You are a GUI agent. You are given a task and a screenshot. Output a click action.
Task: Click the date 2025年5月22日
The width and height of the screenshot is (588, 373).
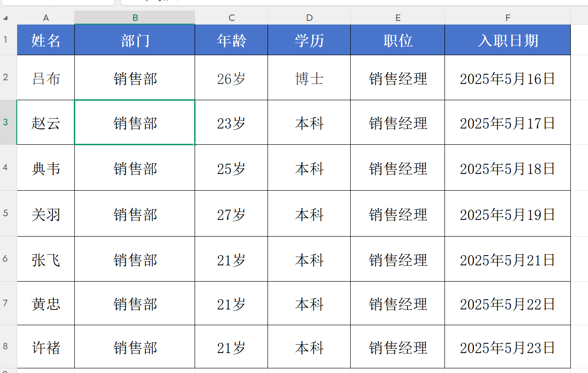[508, 303]
